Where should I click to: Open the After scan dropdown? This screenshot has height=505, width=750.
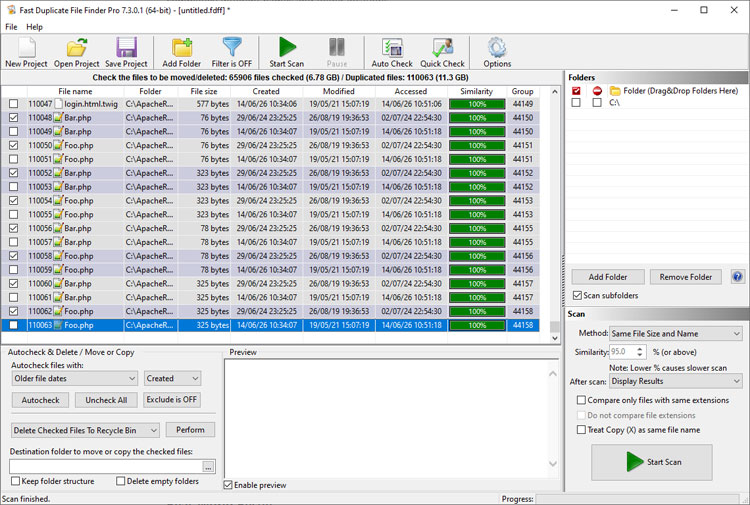pyautogui.click(x=676, y=381)
